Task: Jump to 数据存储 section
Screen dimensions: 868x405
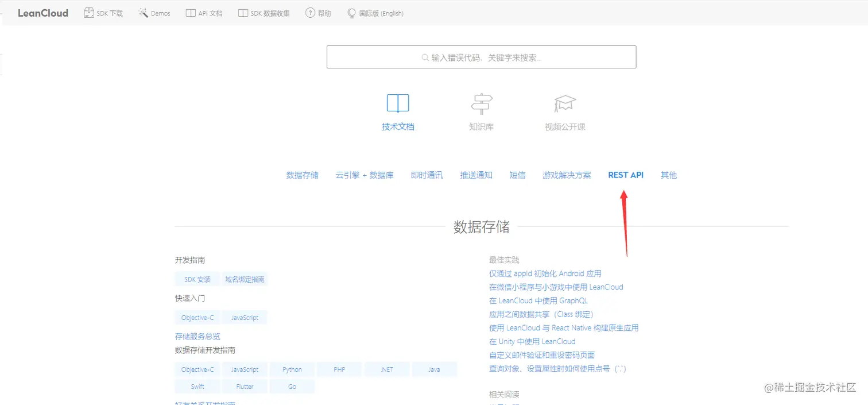Action: (302, 175)
